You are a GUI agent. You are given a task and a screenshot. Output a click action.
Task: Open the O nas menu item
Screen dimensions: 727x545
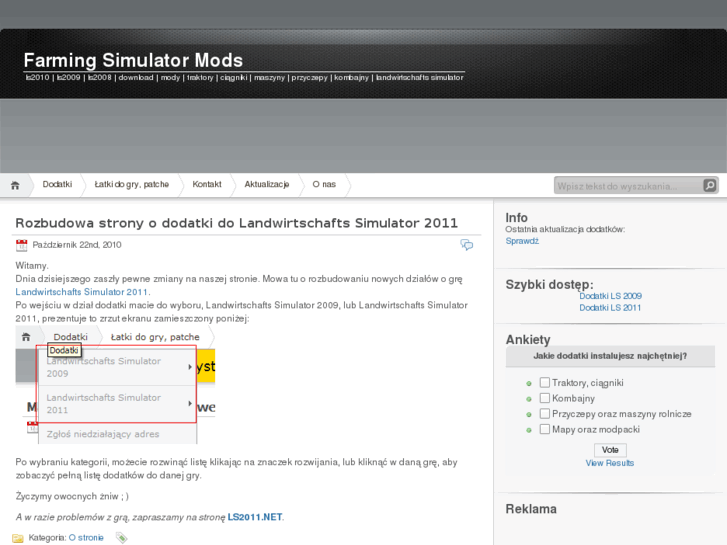coord(324,184)
